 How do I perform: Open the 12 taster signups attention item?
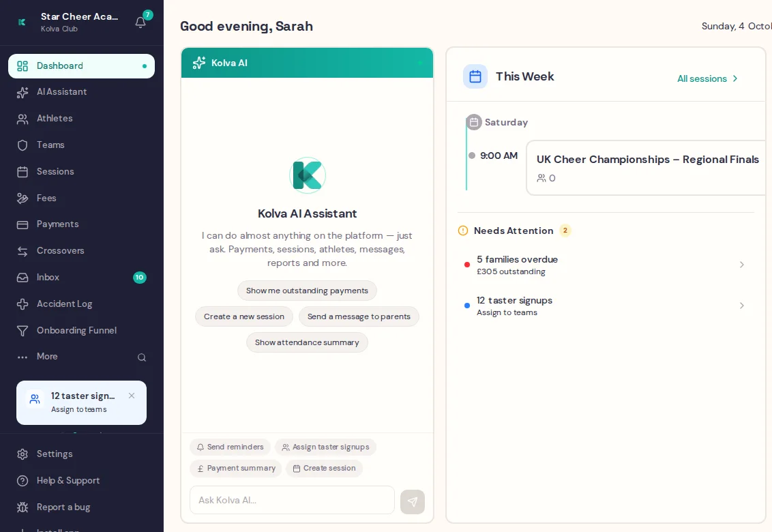click(x=606, y=306)
